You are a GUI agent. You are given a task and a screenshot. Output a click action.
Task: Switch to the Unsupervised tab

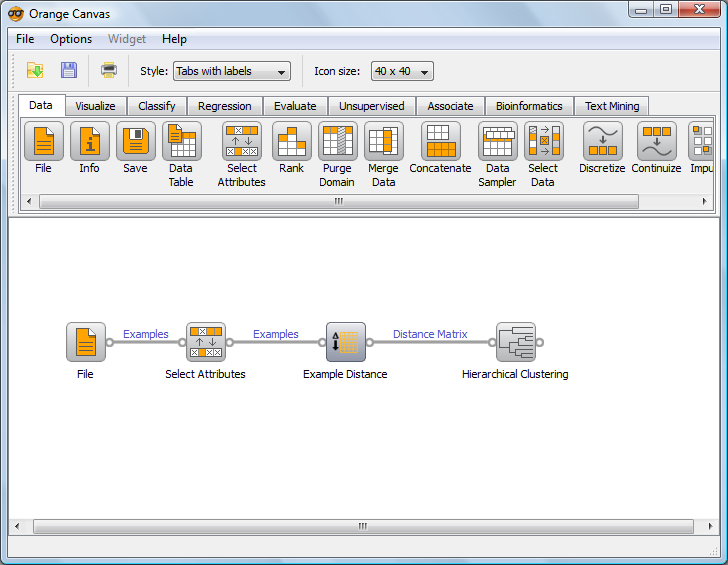(371, 106)
